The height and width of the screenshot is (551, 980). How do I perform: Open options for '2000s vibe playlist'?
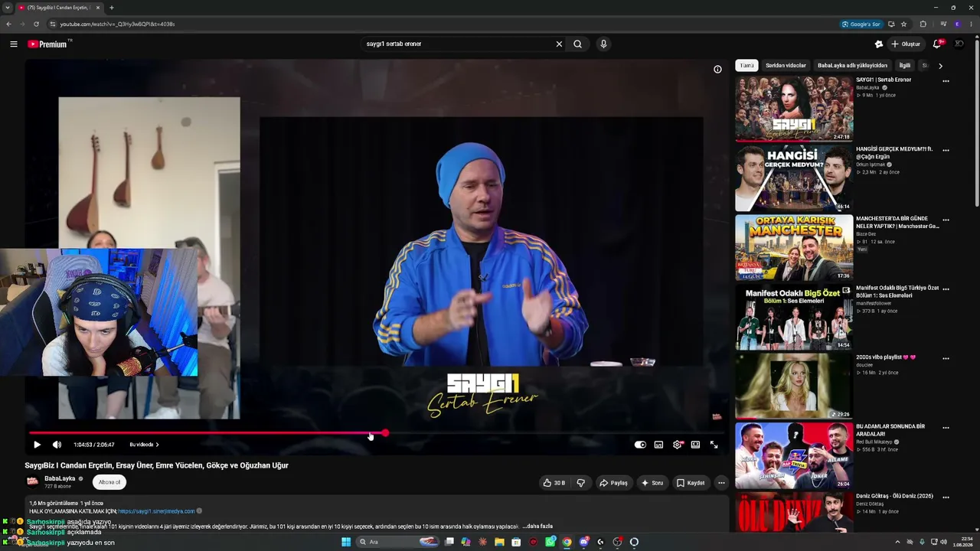946,358
